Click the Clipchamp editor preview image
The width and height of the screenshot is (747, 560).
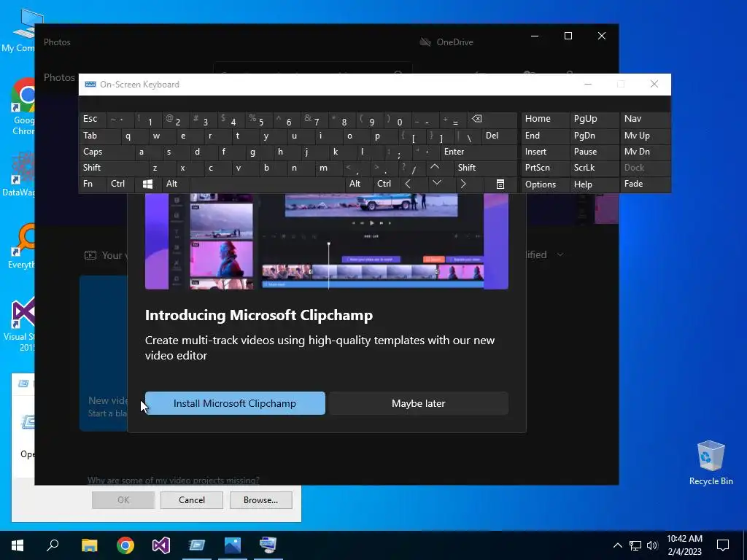pyautogui.click(x=326, y=241)
